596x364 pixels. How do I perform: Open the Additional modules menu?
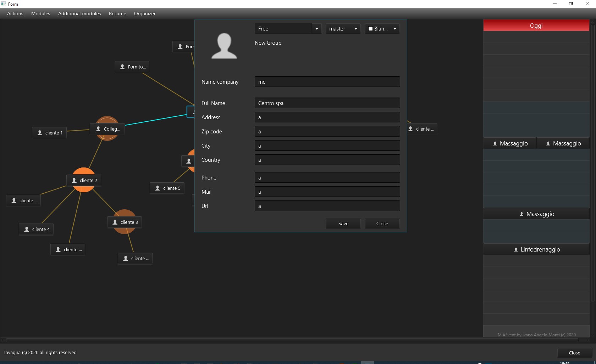[79, 13]
